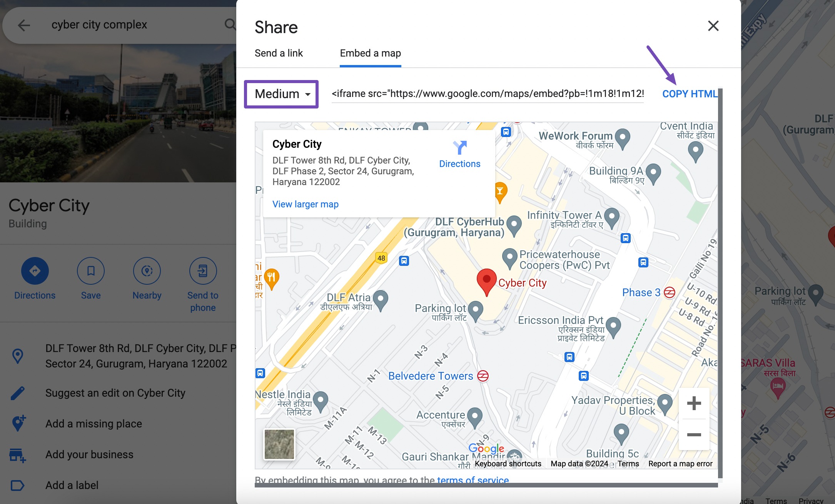Screen dimensions: 835x504
Task: Click the Belvedere Towers metro icon
Action: (x=483, y=376)
